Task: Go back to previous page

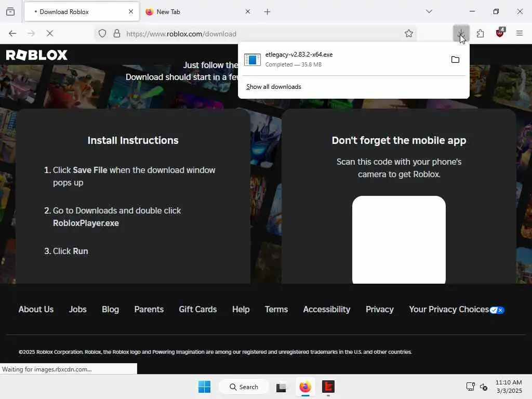Action: 12,33
